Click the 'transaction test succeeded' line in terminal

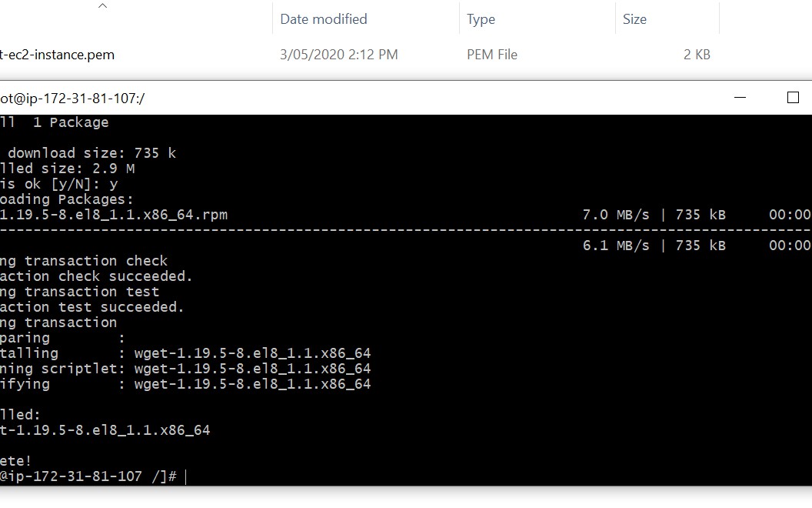point(92,307)
